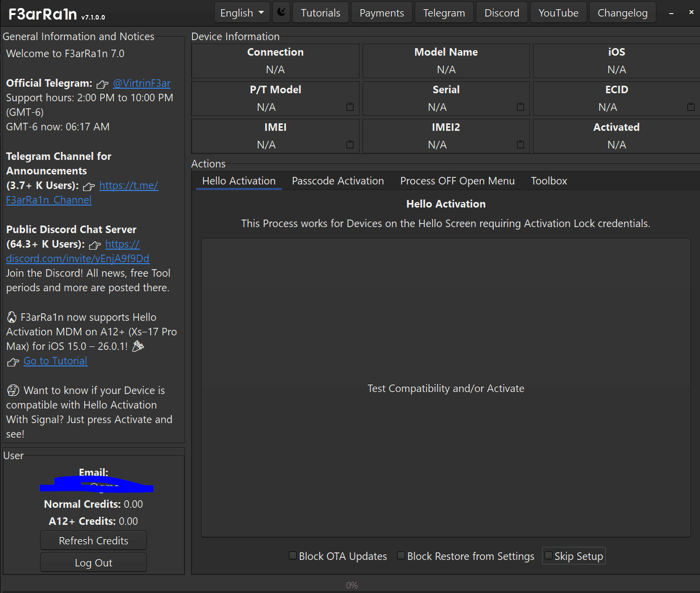Open the Discord top button
The height and width of the screenshot is (593, 700).
502,13
